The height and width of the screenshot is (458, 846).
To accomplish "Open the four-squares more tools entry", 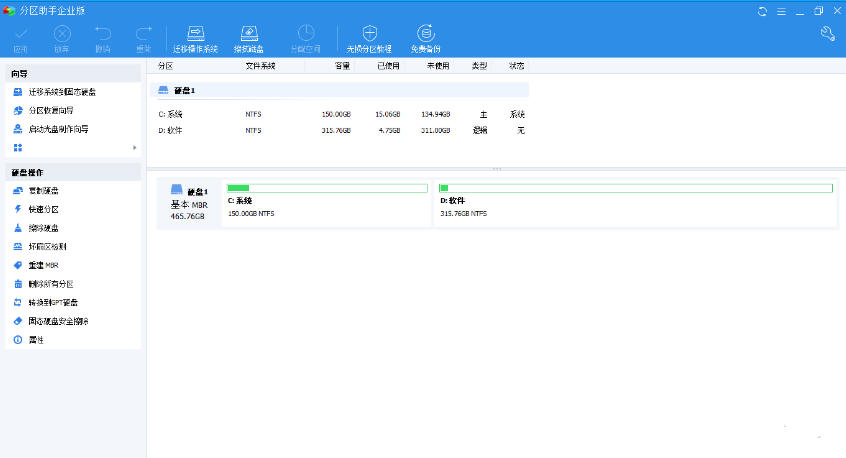I will coord(18,148).
